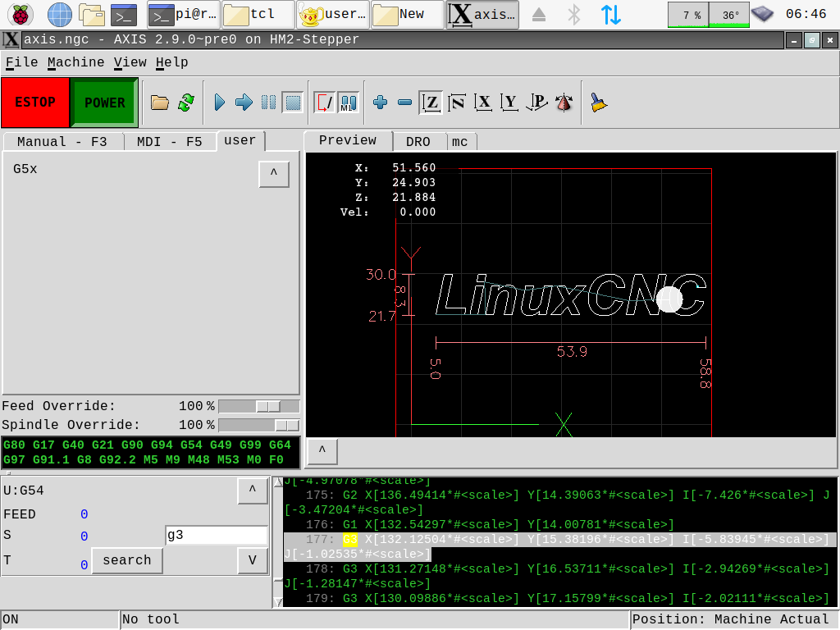Select the side X view

(483, 103)
